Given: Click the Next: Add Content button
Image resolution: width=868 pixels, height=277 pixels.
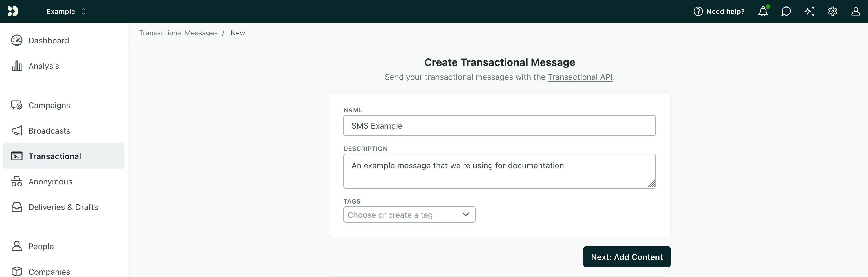Looking at the screenshot, I should coord(627,257).
